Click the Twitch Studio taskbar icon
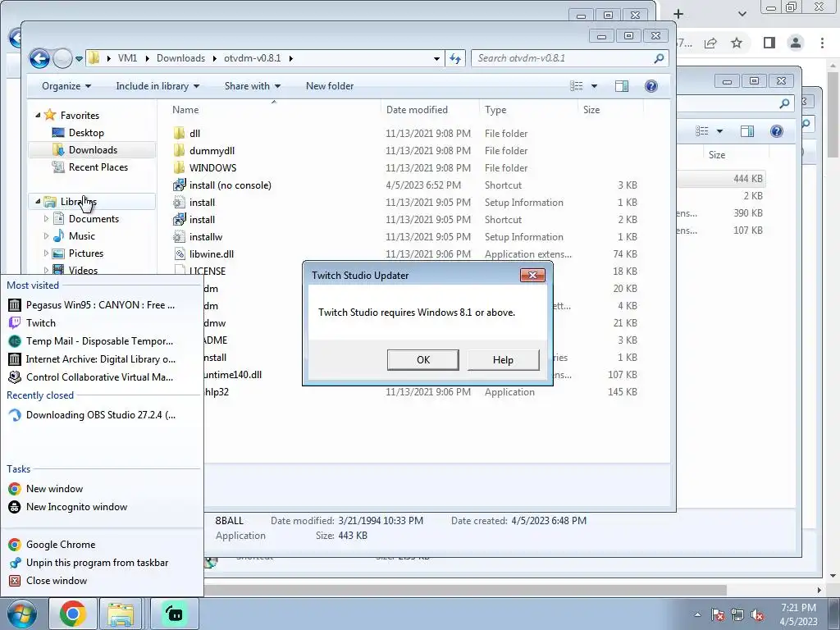This screenshot has height=630, width=840. (x=174, y=614)
